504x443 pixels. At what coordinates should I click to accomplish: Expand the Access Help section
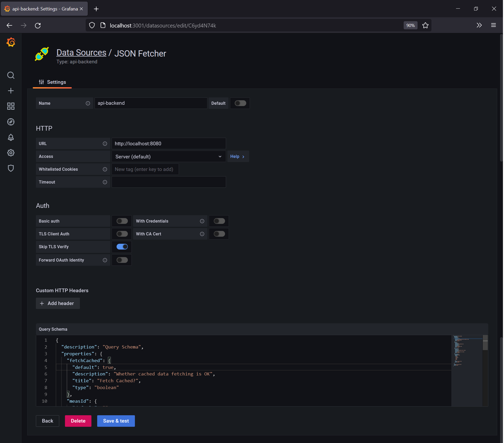coord(238,157)
